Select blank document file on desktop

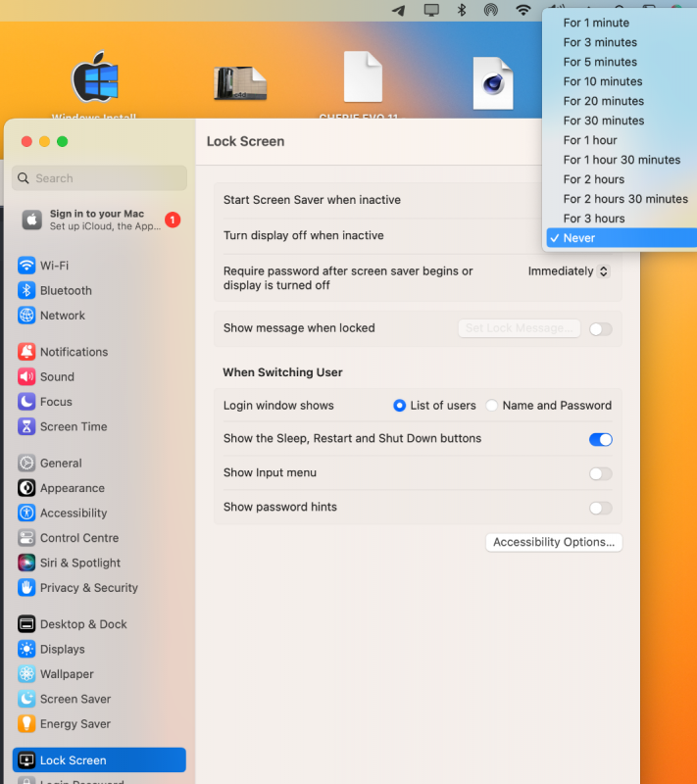click(363, 77)
